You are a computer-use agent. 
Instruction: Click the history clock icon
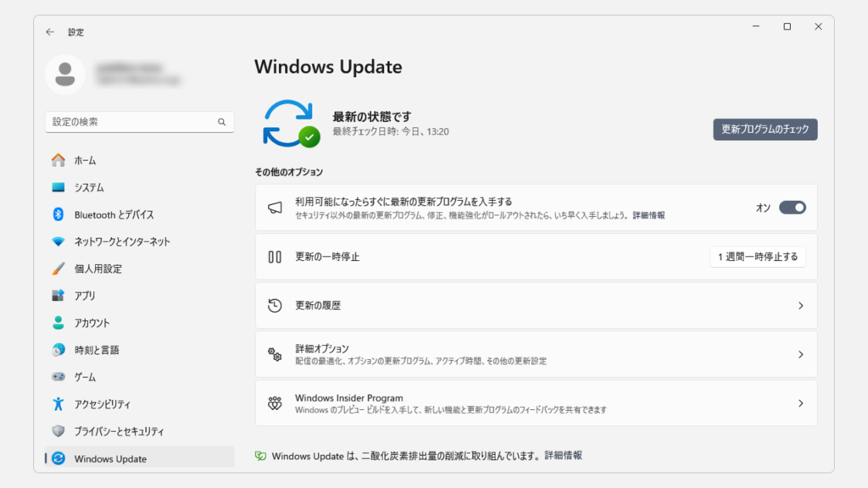(275, 305)
